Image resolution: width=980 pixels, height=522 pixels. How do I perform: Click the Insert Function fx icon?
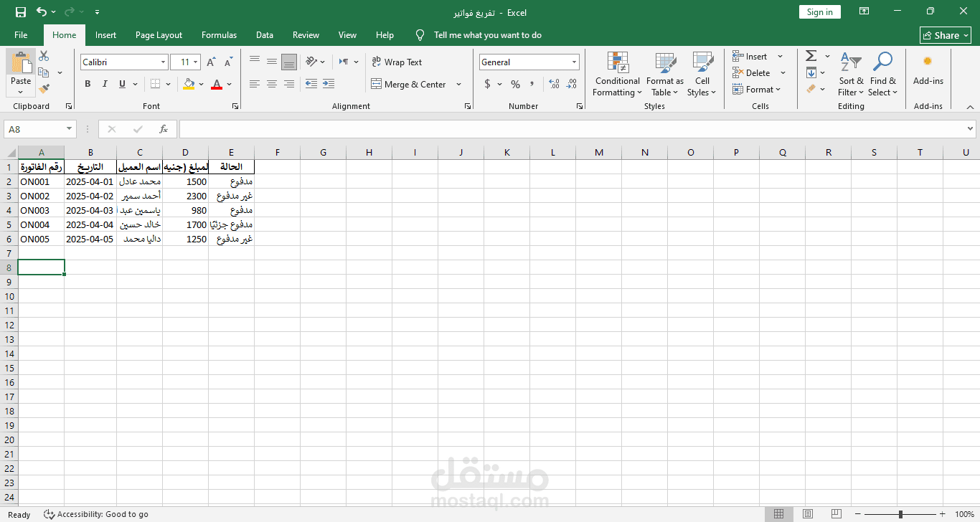coord(164,129)
